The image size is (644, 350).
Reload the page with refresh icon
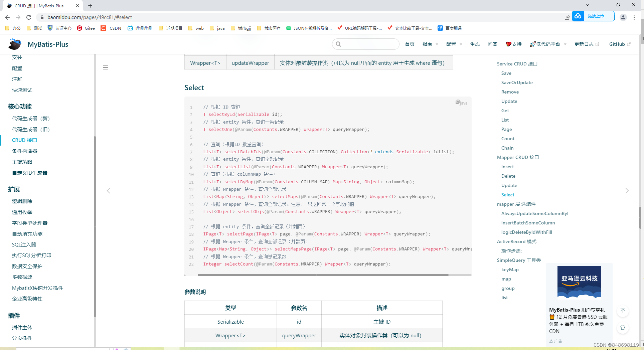point(29,17)
